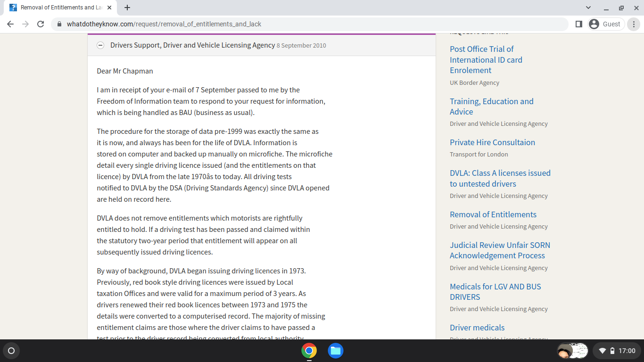This screenshot has height=362, width=644.
Task: Click the address bar URL
Action: (x=164, y=24)
